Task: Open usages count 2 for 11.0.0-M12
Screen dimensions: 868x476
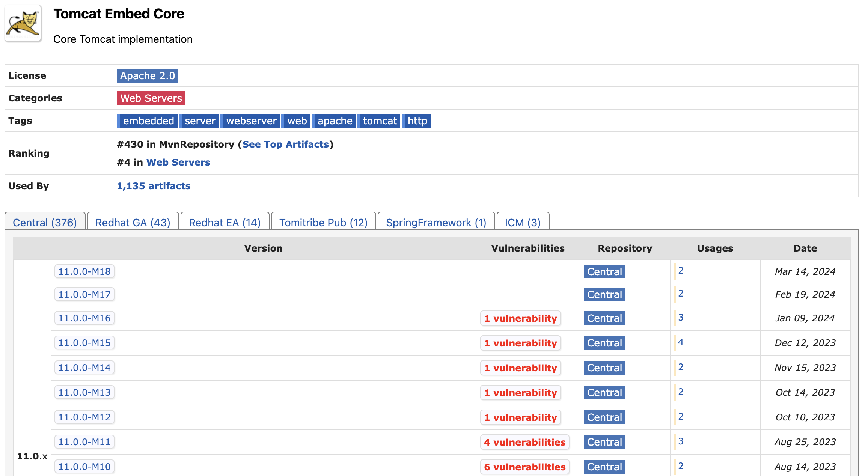Action: point(681,417)
